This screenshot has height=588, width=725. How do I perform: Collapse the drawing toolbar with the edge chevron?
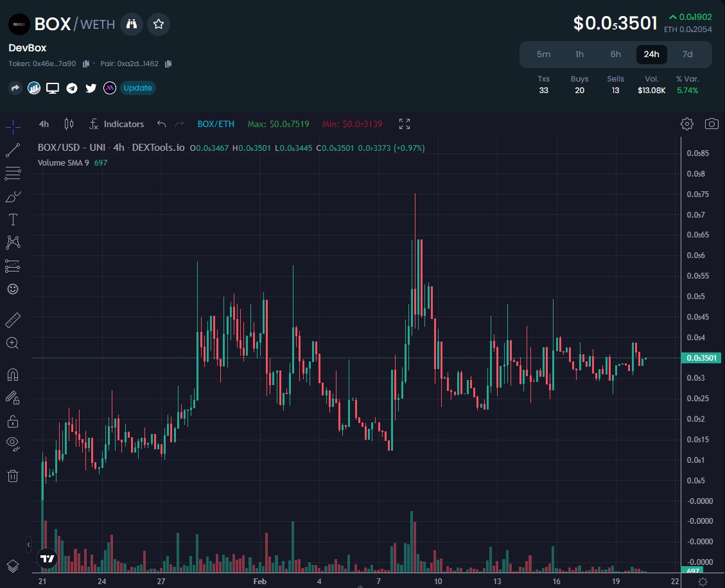tap(28, 545)
